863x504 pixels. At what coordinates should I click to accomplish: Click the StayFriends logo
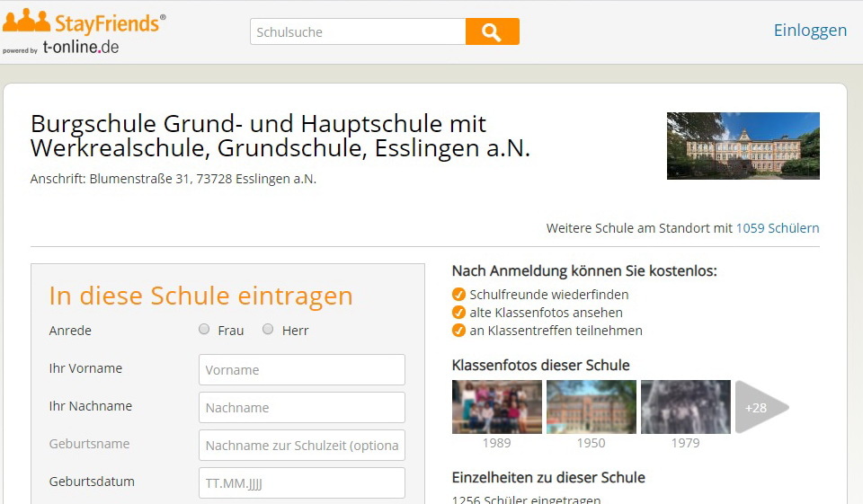click(84, 22)
